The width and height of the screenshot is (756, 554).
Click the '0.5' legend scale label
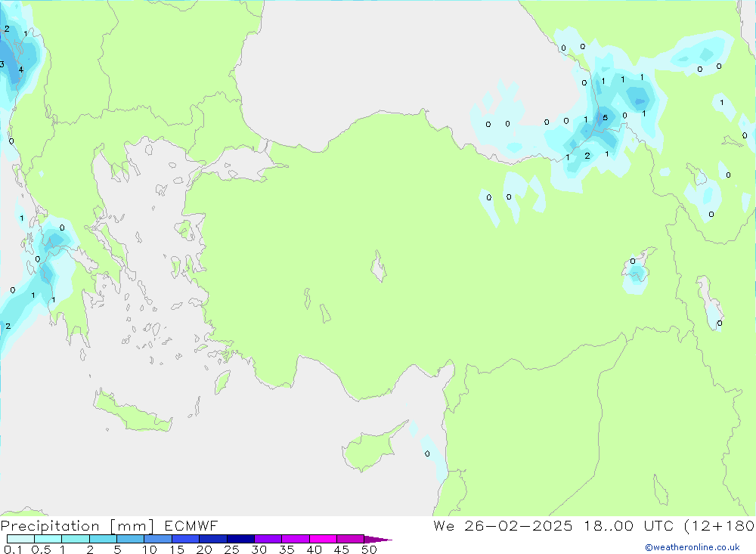click(41, 549)
